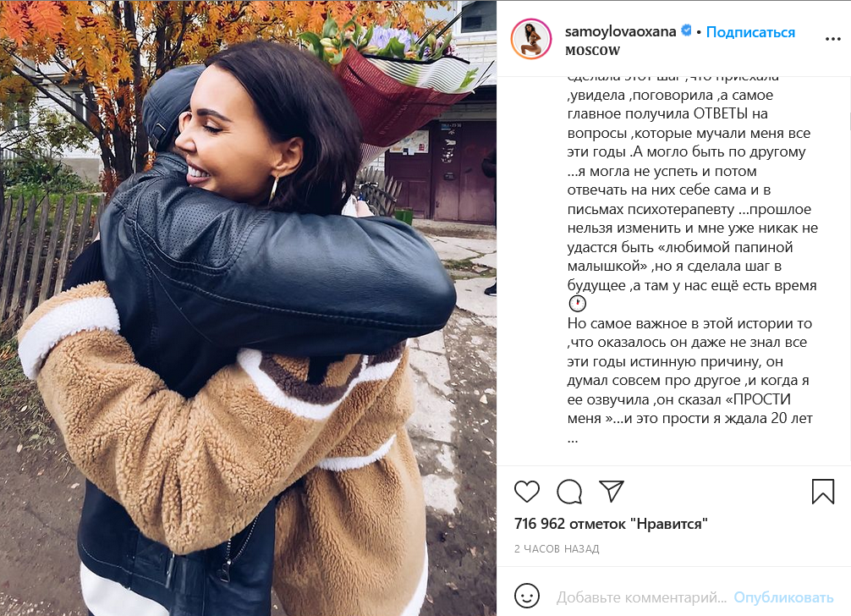Share the post with paper plane icon
This screenshot has height=616, width=851.
(612, 491)
